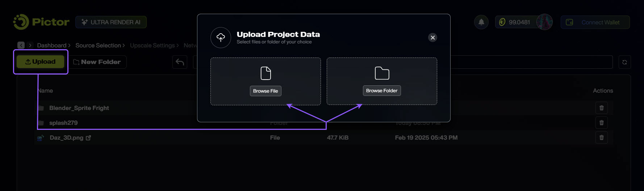
Task: Delete the Blender_Sprite Fright folder via trash icon
Action: (601, 108)
